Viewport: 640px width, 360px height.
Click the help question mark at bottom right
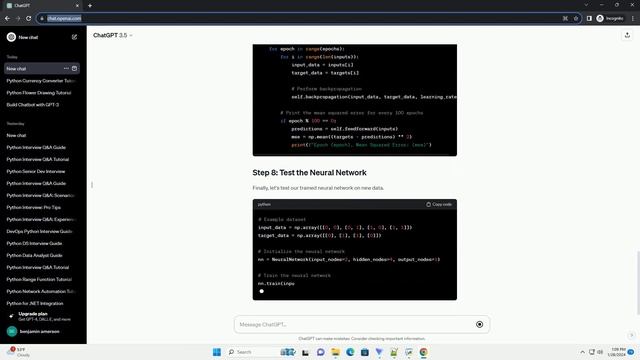coord(631,335)
